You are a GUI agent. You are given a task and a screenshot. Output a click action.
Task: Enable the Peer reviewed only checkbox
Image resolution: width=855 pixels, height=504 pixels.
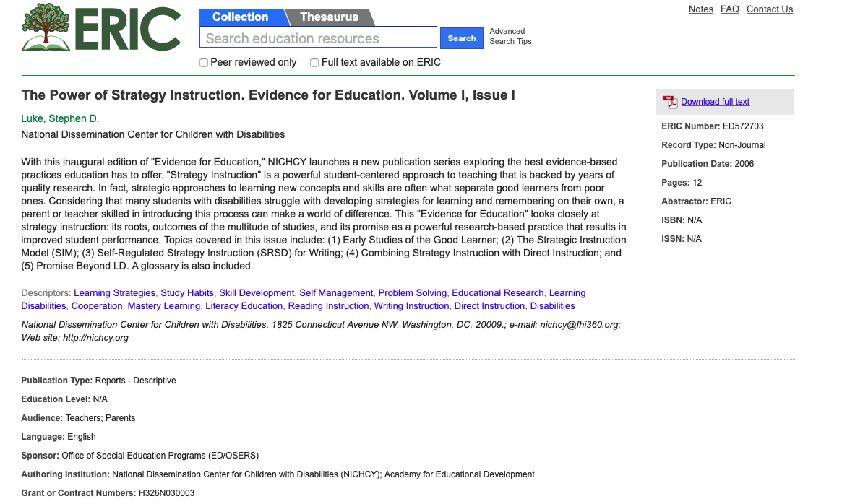click(x=204, y=63)
